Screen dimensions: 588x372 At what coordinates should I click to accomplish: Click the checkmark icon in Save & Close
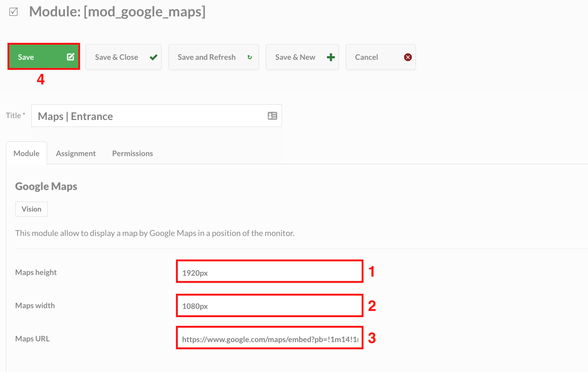click(153, 57)
